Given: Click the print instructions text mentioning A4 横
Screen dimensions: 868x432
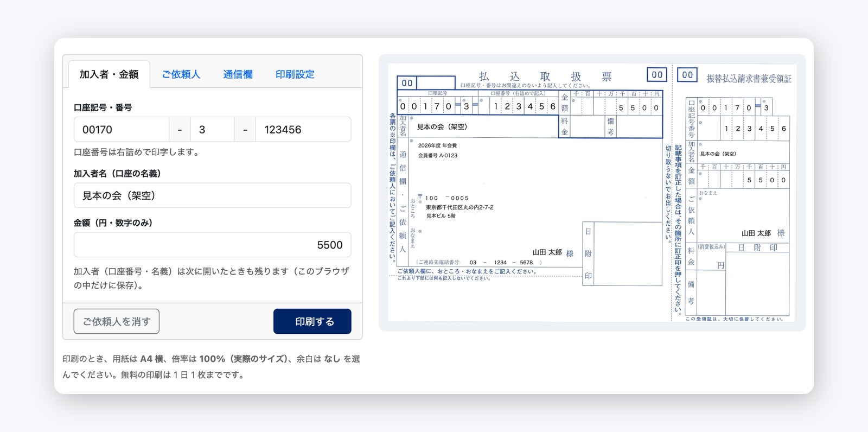Looking at the screenshot, I should point(212,366).
